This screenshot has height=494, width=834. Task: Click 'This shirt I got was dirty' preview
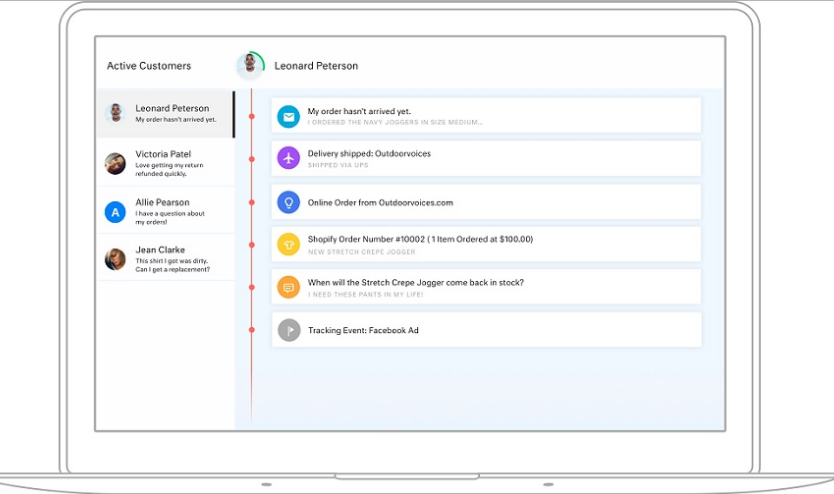(172, 265)
